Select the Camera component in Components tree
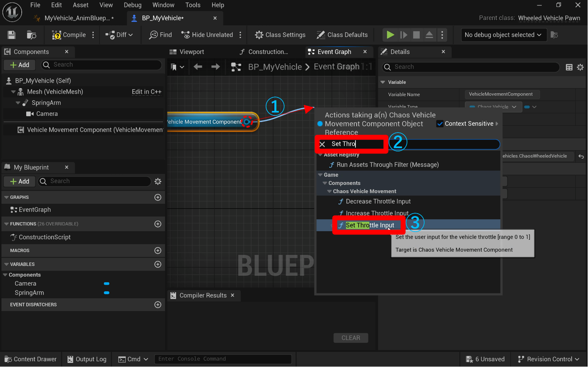588x367 pixels. click(47, 114)
